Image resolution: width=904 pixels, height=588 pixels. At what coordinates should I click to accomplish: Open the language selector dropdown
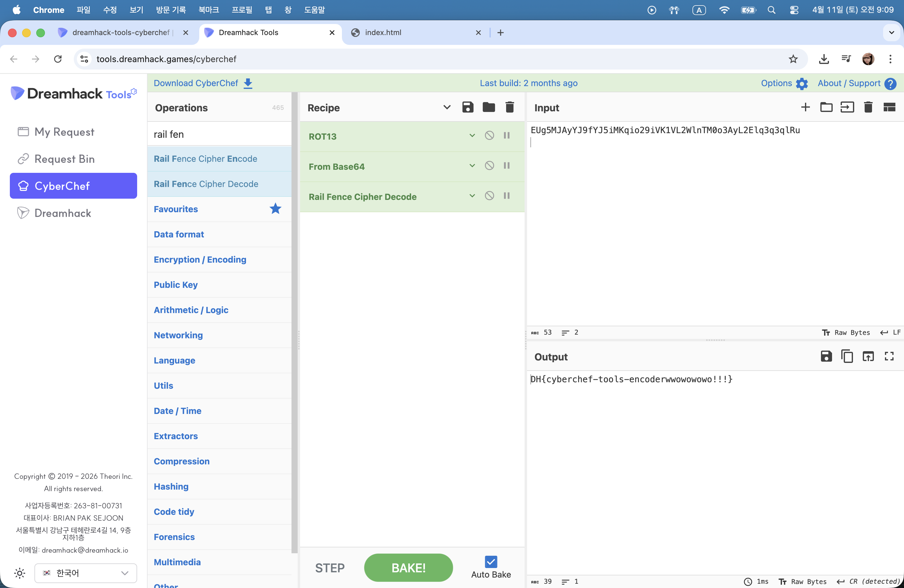point(85,573)
